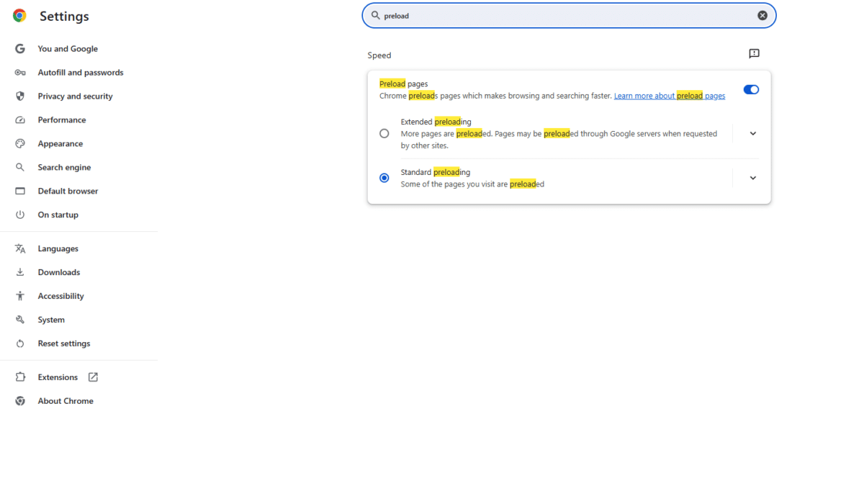Click the search magnifier icon in search box

[x=375, y=15]
